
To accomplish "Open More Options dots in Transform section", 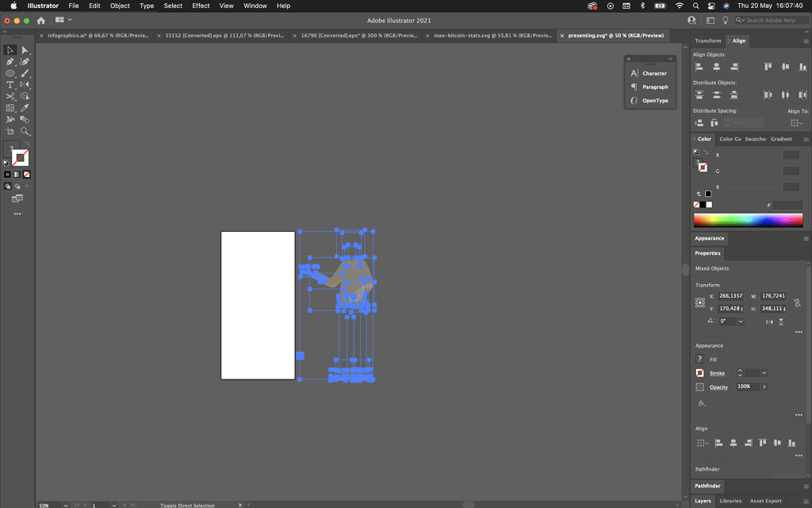I will [799, 332].
